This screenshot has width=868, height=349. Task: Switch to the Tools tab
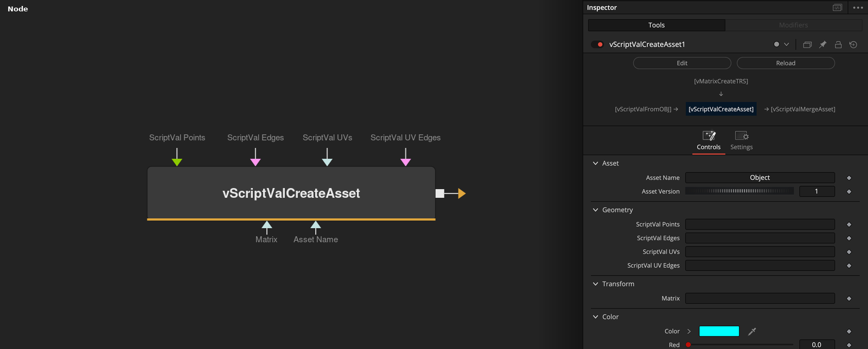coord(656,25)
